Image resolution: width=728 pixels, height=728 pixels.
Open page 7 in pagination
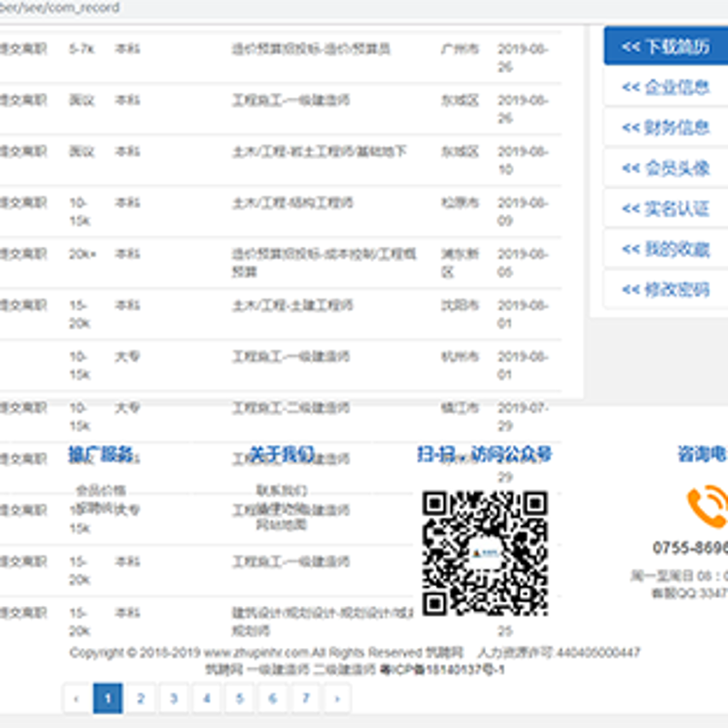coord(306,698)
